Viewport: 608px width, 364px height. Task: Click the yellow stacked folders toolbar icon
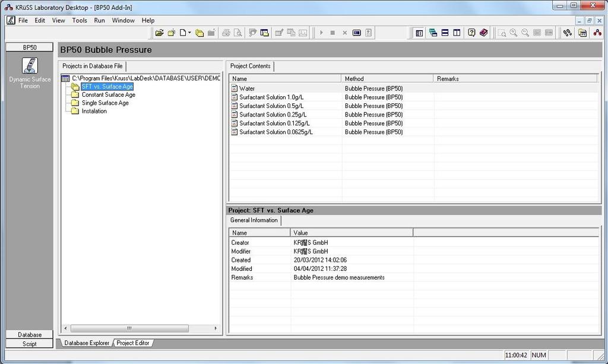tap(199, 33)
